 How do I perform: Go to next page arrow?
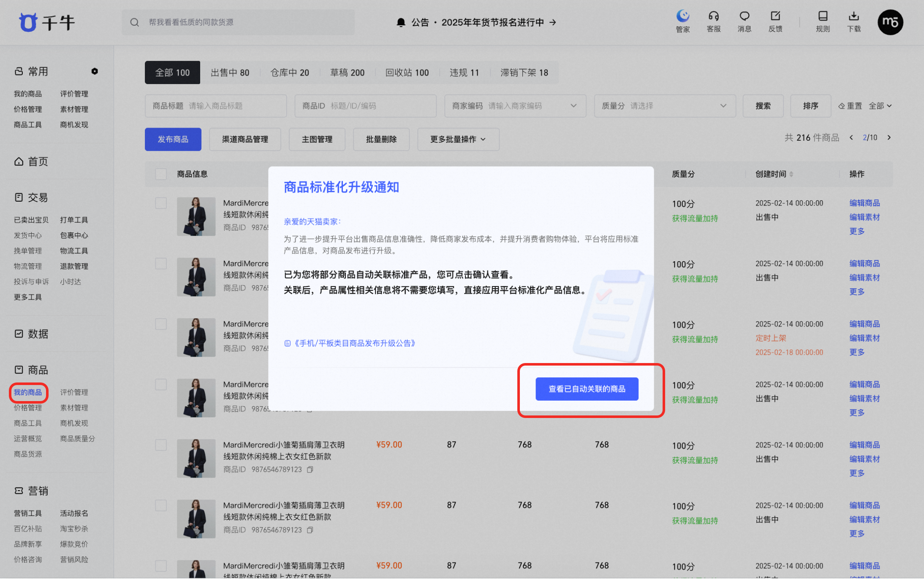click(889, 137)
